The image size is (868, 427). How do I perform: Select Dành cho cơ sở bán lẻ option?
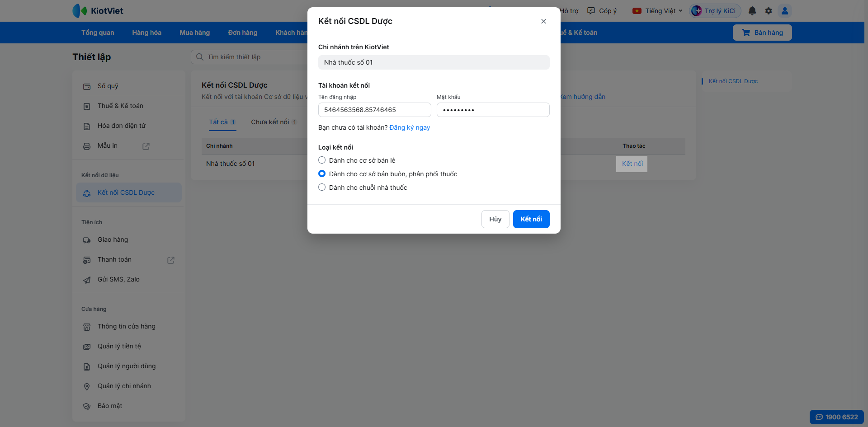[322, 160]
